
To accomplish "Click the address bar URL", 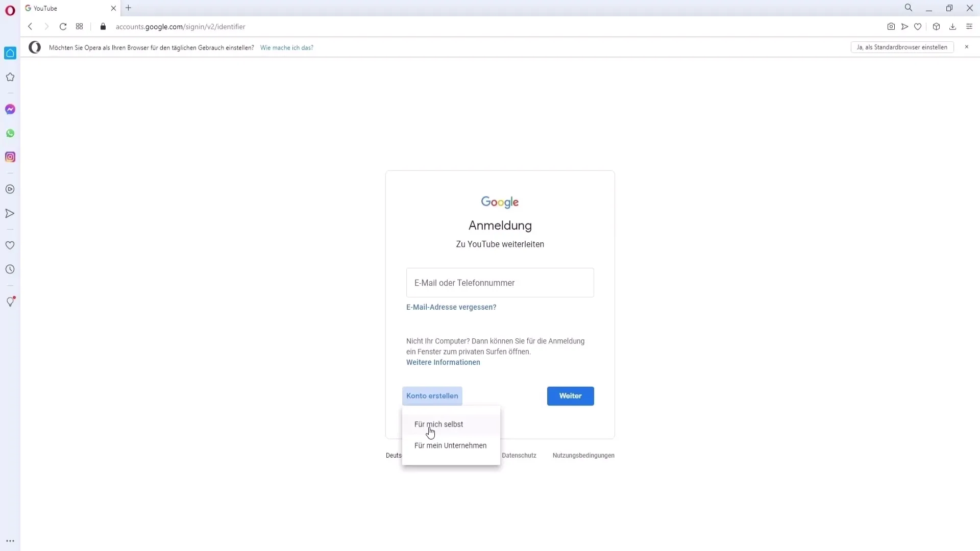I will pos(180,27).
